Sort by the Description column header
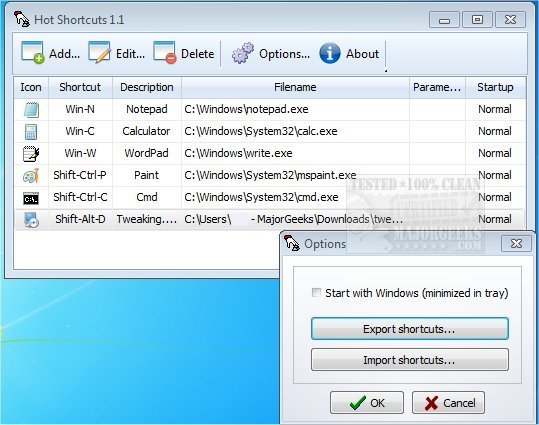Screen dimensions: 539x425 (x=147, y=87)
